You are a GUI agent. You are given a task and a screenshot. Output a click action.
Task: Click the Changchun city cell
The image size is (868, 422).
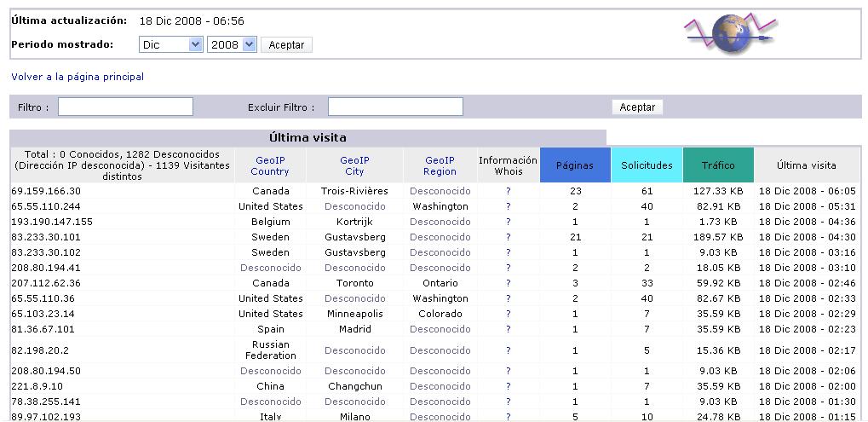pyautogui.click(x=354, y=386)
